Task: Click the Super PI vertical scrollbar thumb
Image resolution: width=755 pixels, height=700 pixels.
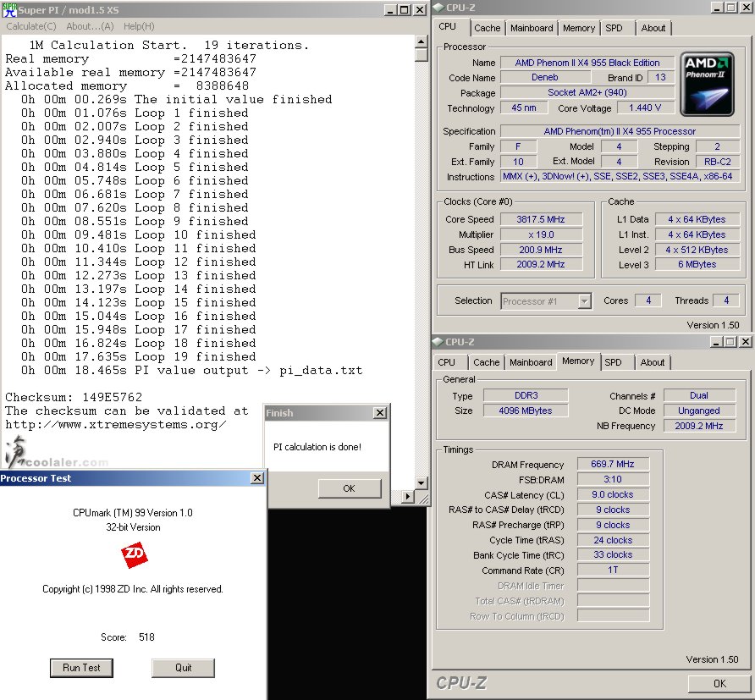Action: coord(421,54)
